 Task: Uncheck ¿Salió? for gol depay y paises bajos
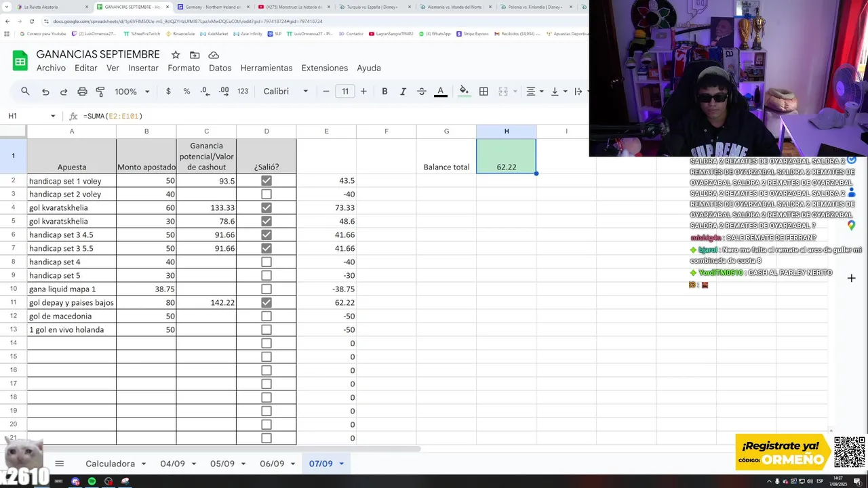(x=267, y=302)
